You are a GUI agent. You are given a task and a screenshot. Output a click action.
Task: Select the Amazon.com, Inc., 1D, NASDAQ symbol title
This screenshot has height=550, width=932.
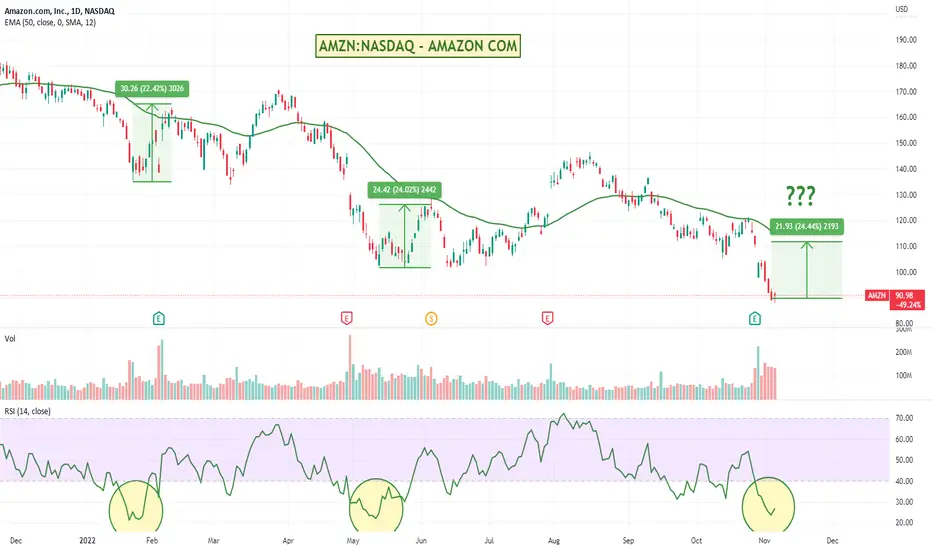59,11
